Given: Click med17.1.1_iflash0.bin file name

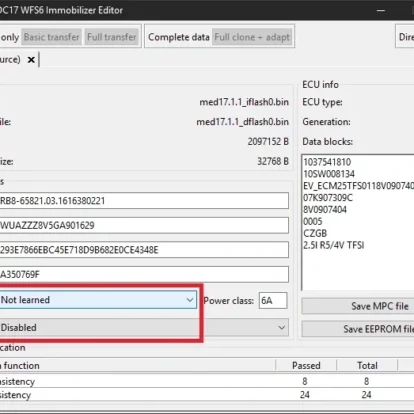Looking at the screenshot, I should tap(244, 102).
